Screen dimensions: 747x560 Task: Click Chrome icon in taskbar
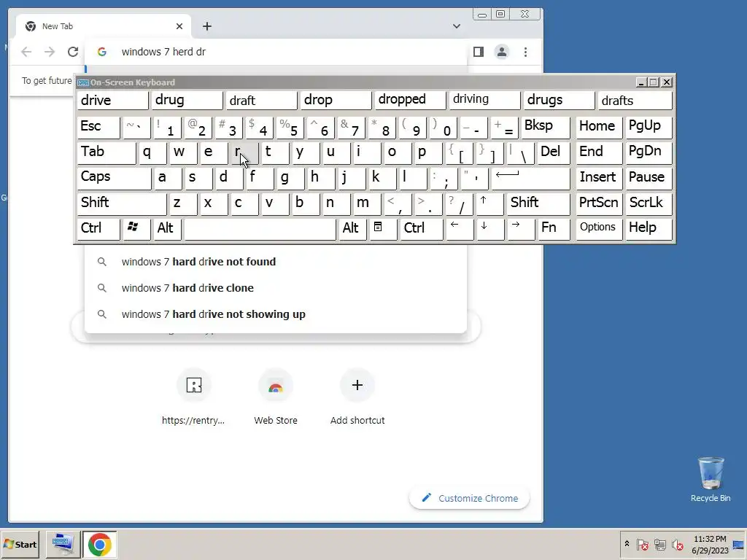click(x=99, y=544)
